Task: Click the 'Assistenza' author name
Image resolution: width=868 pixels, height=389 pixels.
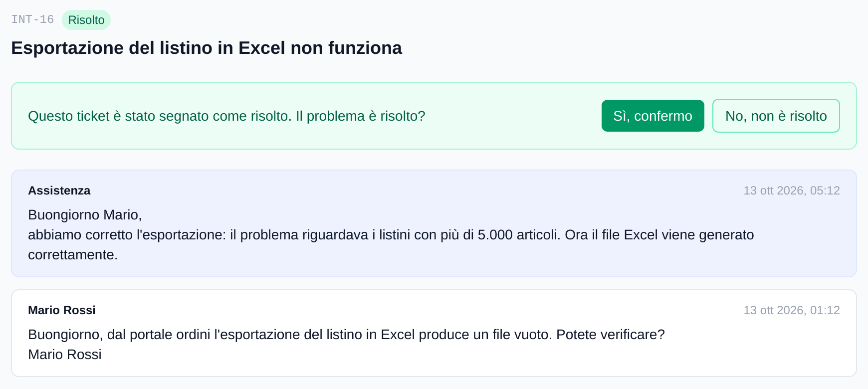Action: coord(59,191)
